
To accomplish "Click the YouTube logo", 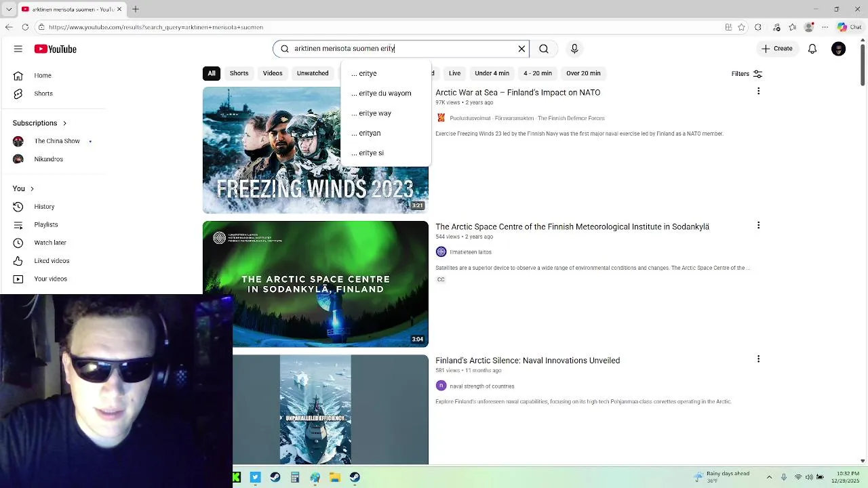I will 56,49.
